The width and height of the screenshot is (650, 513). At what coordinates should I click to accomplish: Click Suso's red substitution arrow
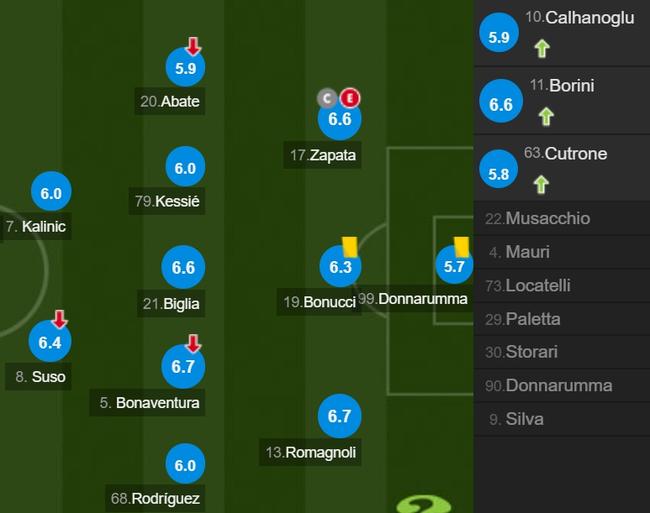(60, 319)
